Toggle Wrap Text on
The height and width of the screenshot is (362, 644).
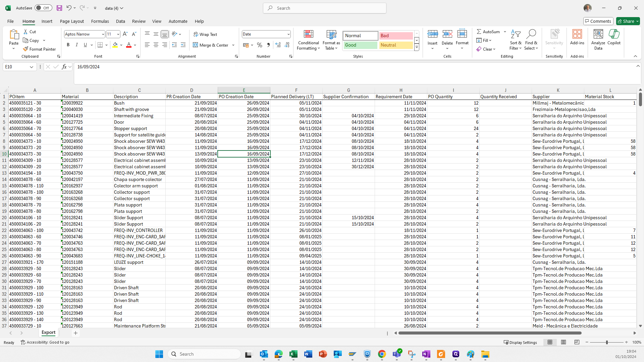205,34
